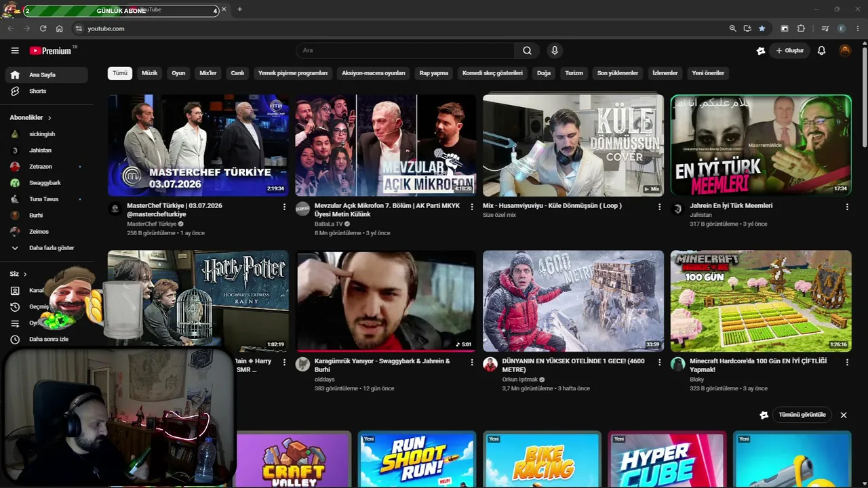Select the Yemek pişirme programları chip
Image resolution: width=868 pixels, height=488 pixels.
click(293, 73)
